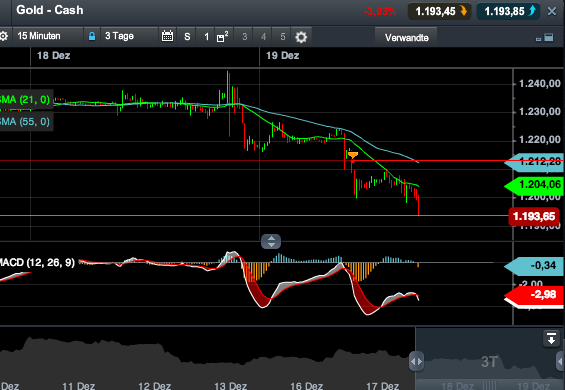Select layout preset 1
This screenshot has width=565, height=390.
[206, 36]
